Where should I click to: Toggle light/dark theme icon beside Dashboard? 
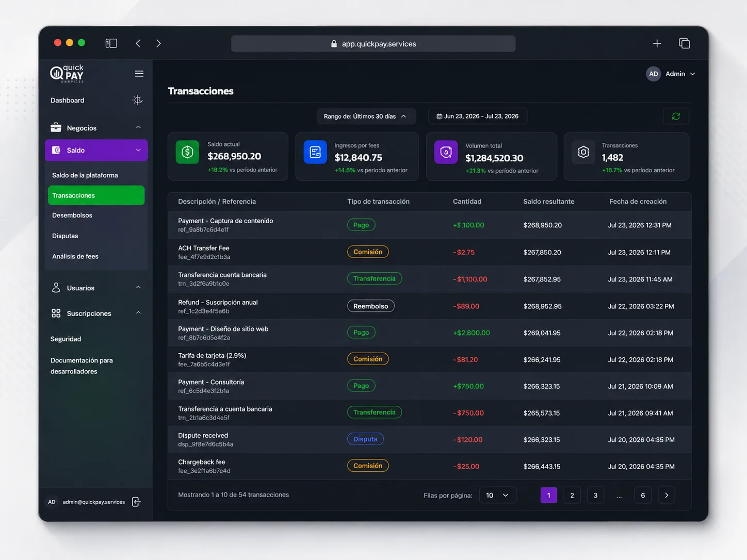[x=137, y=100]
